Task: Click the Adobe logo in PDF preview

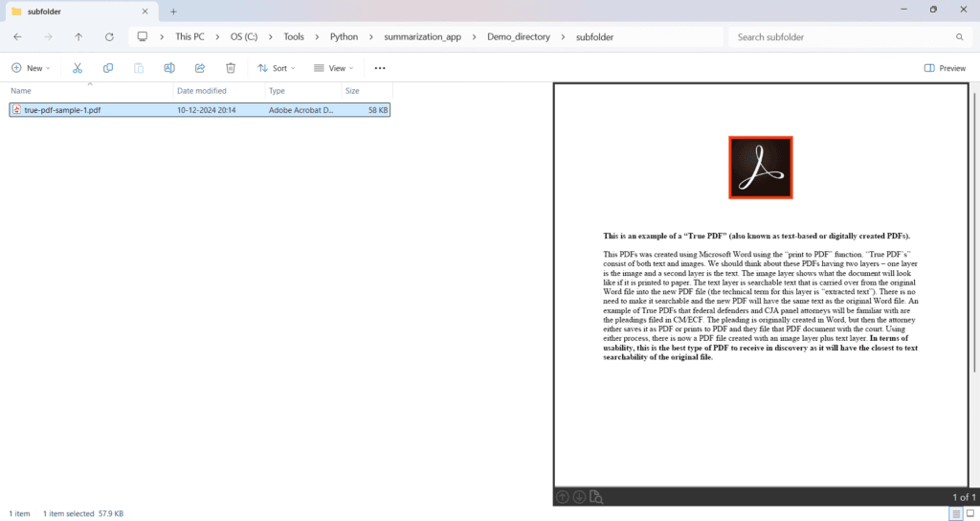Action: [x=761, y=168]
